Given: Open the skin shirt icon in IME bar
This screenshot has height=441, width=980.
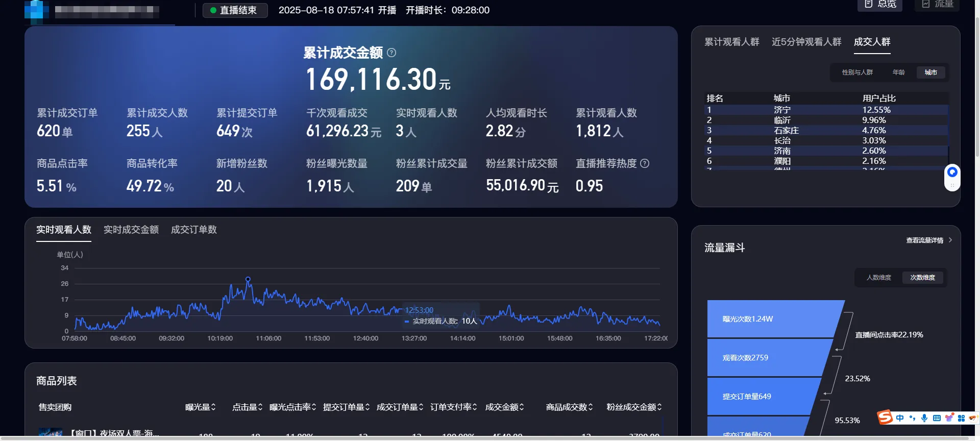Looking at the screenshot, I should (x=949, y=418).
